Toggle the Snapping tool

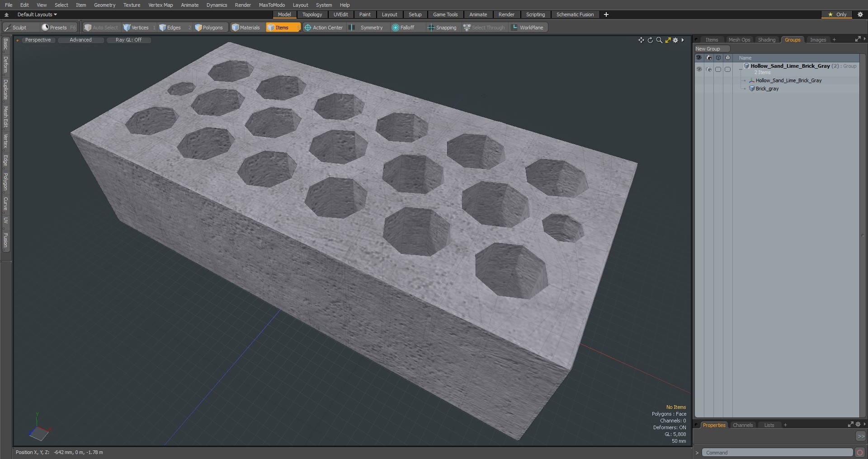pos(443,28)
